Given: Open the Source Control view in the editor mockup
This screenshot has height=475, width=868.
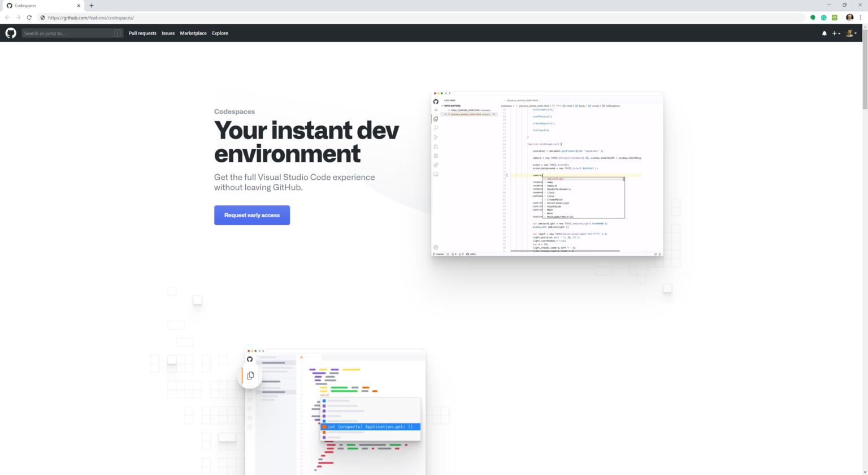Looking at the screenshot, I should (436, 137).
